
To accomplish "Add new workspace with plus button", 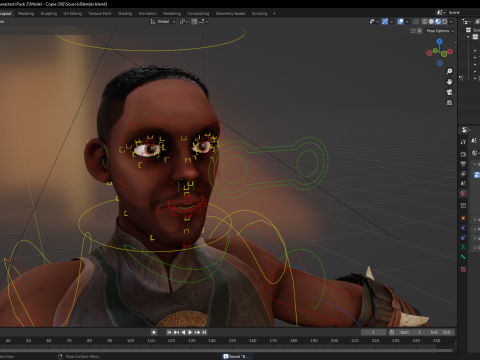I will [274, 13].
